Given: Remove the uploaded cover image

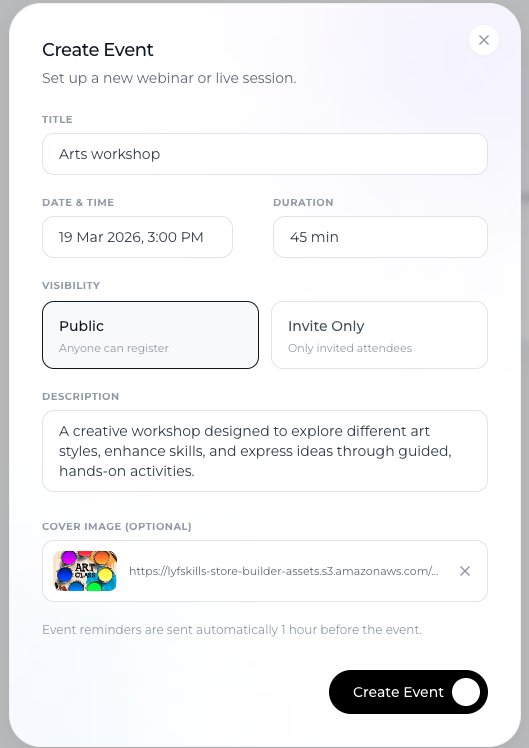Looking at the screenshot, I should tap(465, 571).
